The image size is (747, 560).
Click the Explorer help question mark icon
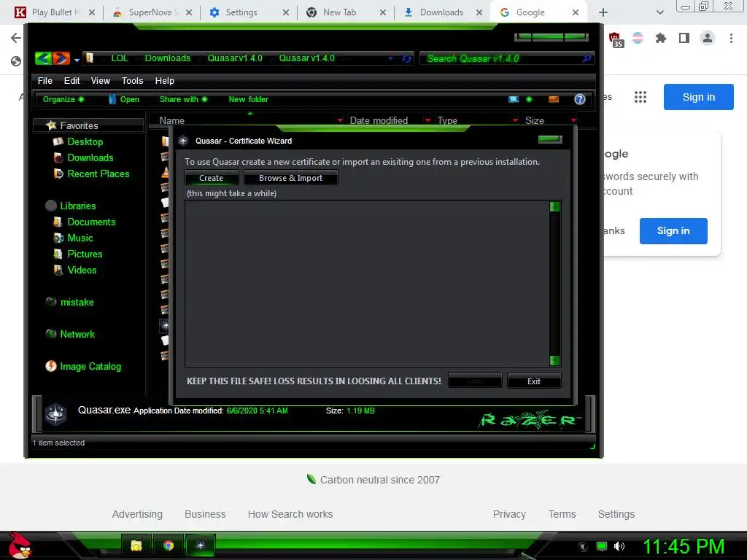(580, 99)
